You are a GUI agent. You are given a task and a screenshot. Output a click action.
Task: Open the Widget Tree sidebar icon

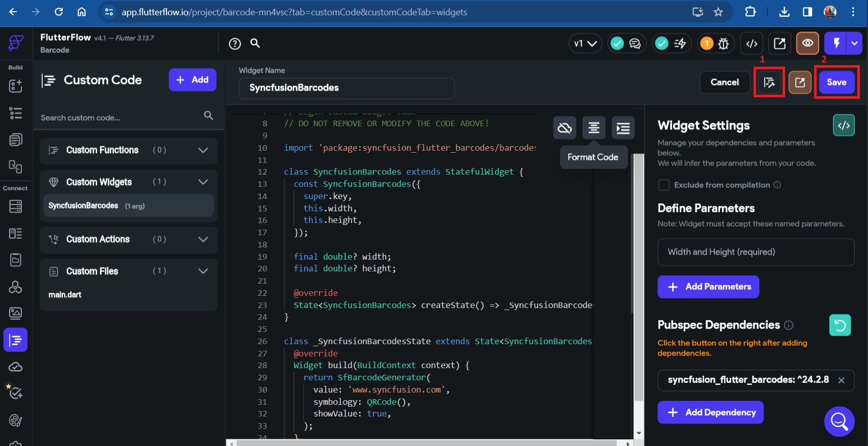tap(16, 113)
